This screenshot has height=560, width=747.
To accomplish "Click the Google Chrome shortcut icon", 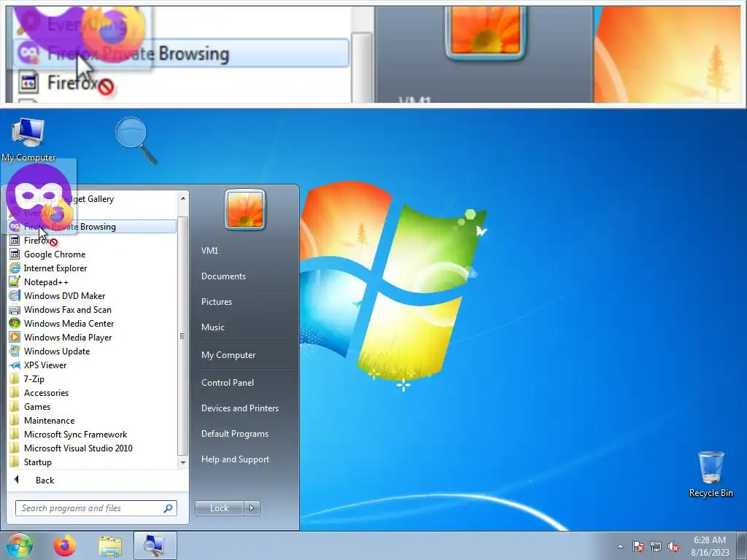I will click(15, 254).
